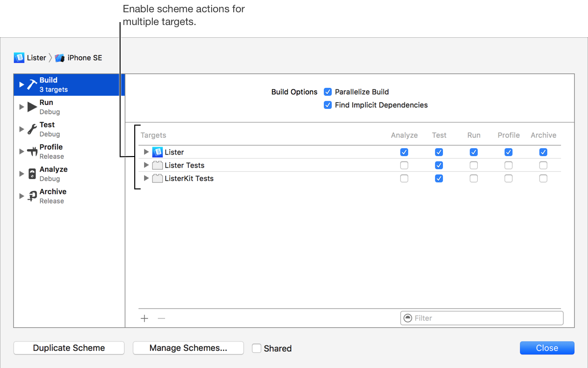The image size is (588, 368).
Task: Open Manage Schemes dialog
Action: [188, 348]
